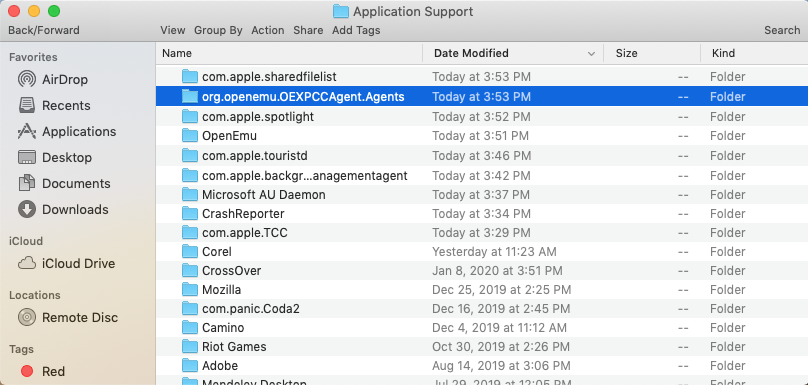Click the Locations sidebar heading
This screenshot has height=385, width=808.
(x=35, y=295)
